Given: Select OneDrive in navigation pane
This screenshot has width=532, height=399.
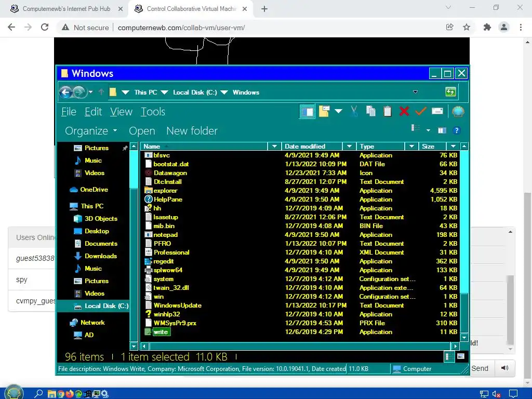Looking at the screenshot, I should coord(89,190).
